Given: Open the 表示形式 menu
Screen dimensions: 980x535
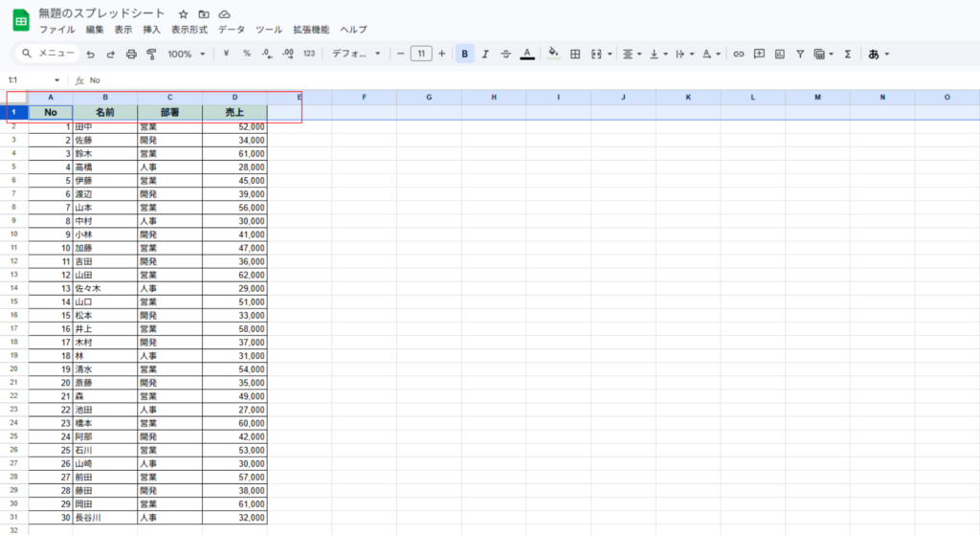Looking at the screenshot, I should pos(190,30).
